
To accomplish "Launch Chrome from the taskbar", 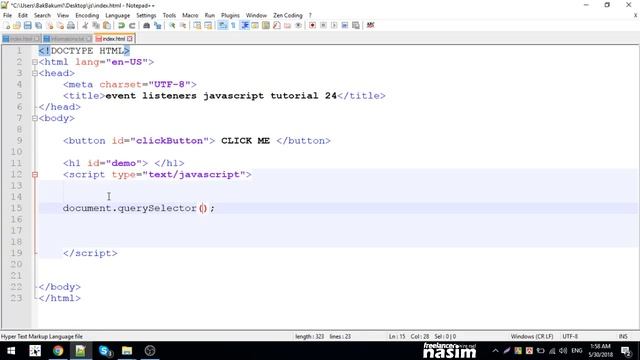I will [58, 351].
